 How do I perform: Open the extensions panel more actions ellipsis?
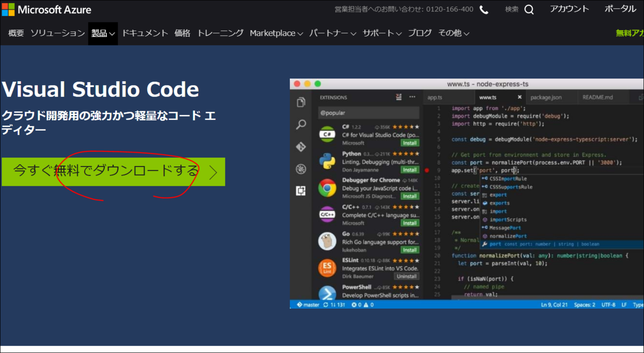click(x=412, y=97)
